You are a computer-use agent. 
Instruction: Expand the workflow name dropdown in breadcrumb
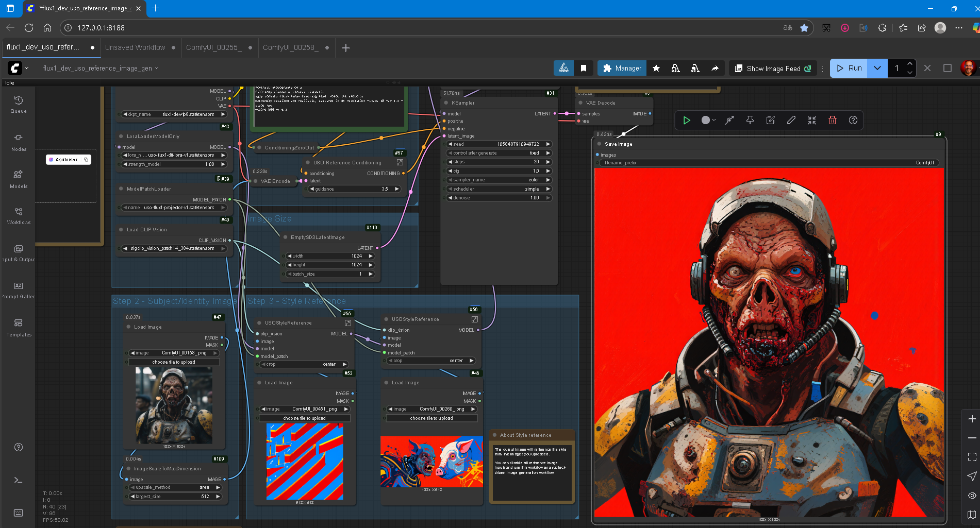pyautogui.click(x=157, y=68)
